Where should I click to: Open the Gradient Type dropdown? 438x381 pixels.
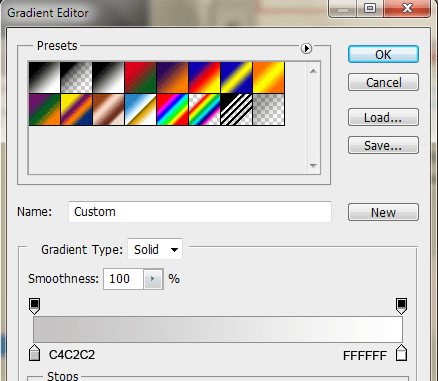[x=155, y=249]
